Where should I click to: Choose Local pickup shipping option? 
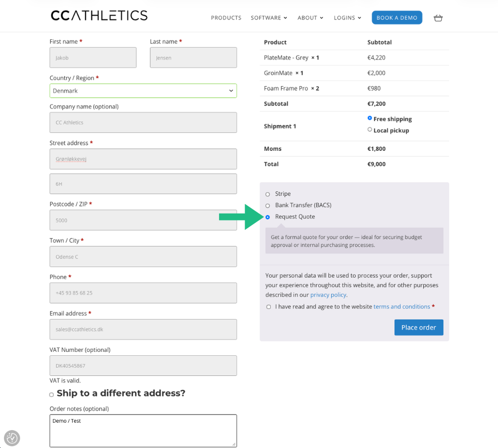pyautogui.click(x=370, y=130)
